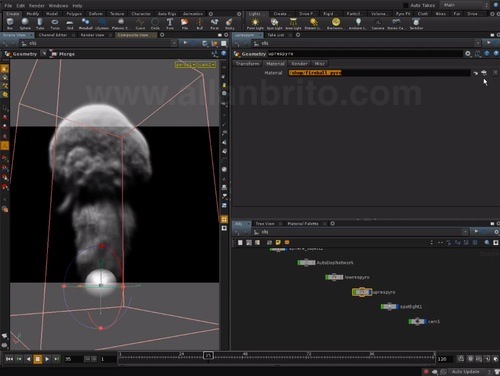Open material chooser next to Material field
The width and height of the screenshot is (500, 376).
point(484,73)
